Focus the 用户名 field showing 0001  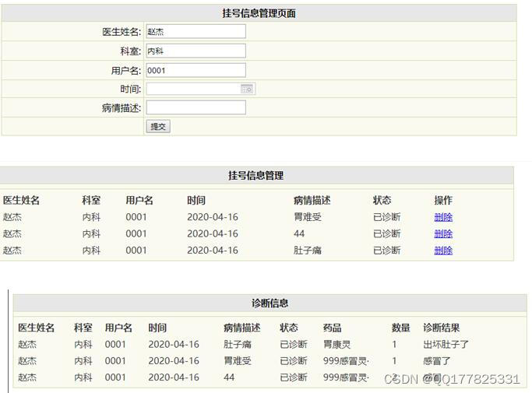pyautogui.click(x=196, y=70)
